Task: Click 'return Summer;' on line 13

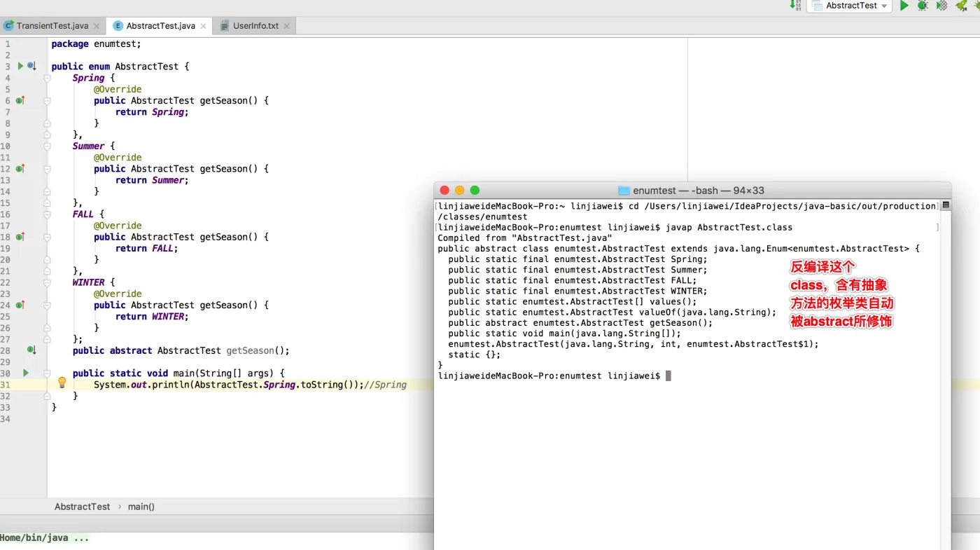Action: tap(152, 180)
